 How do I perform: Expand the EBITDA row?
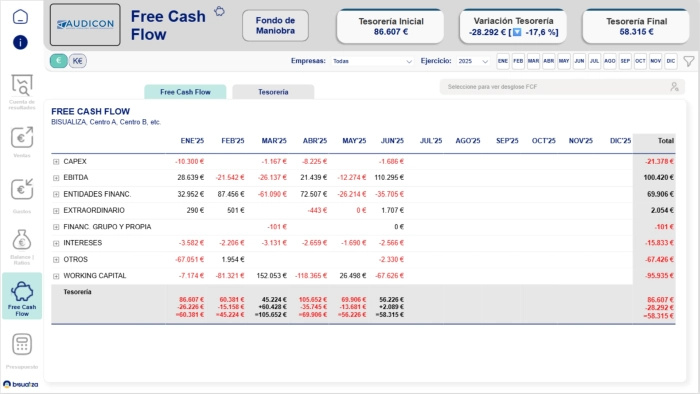click(56, 178)
